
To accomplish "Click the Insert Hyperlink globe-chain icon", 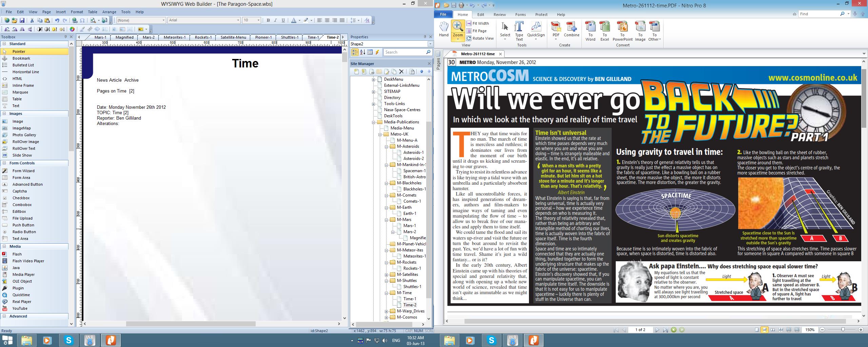I will pos(75,20).
